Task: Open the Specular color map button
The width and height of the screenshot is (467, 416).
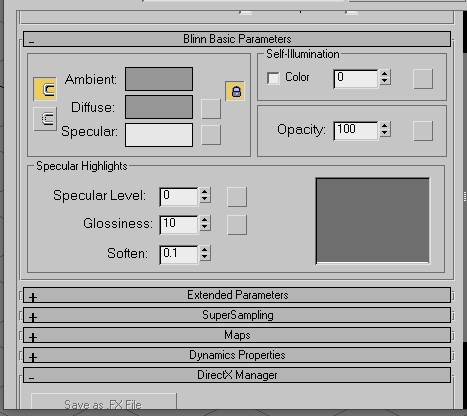Action: click(x=211, y=135)
